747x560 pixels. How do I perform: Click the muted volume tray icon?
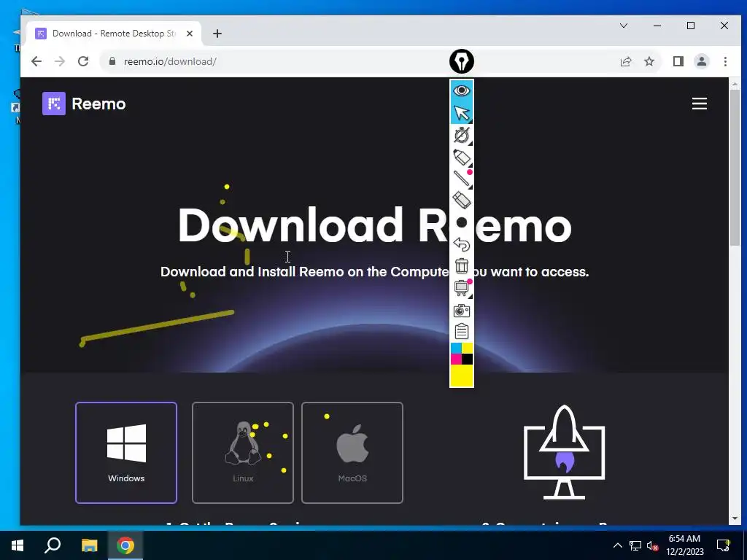(652, 545)
